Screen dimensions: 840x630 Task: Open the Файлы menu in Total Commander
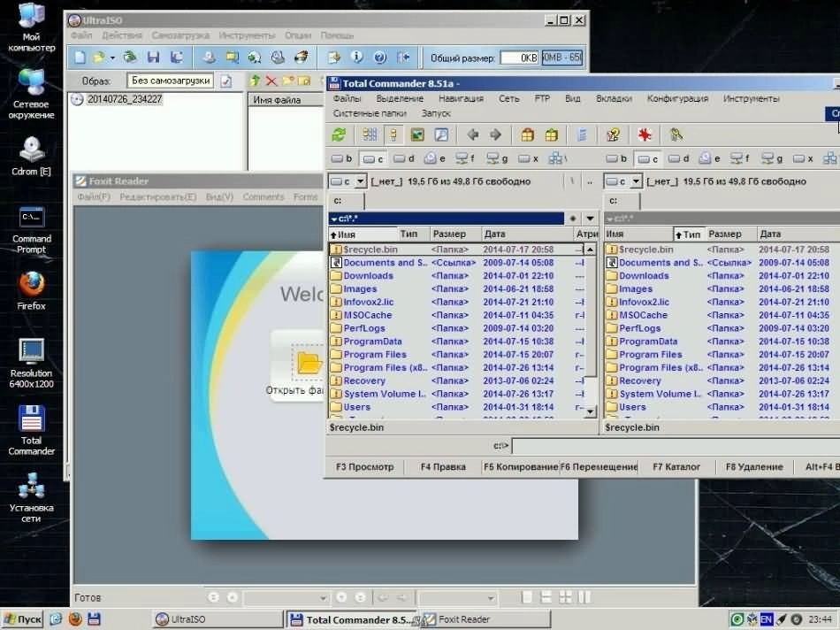347,98
